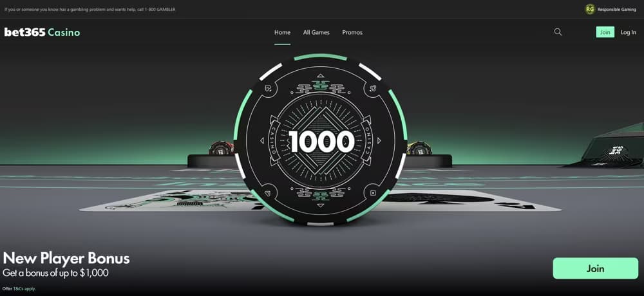Click the bet365 Casino logo
644x296 pixels.
43,32
